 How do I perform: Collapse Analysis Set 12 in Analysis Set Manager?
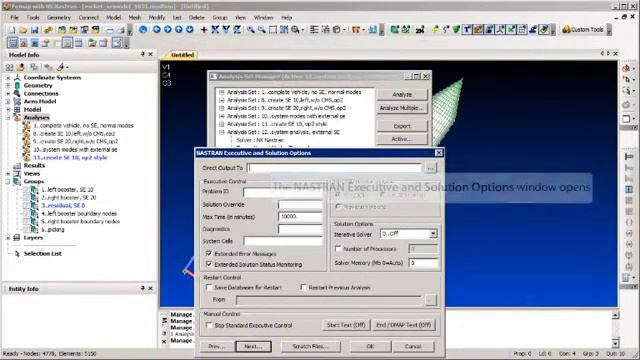(x=222, y=132)
